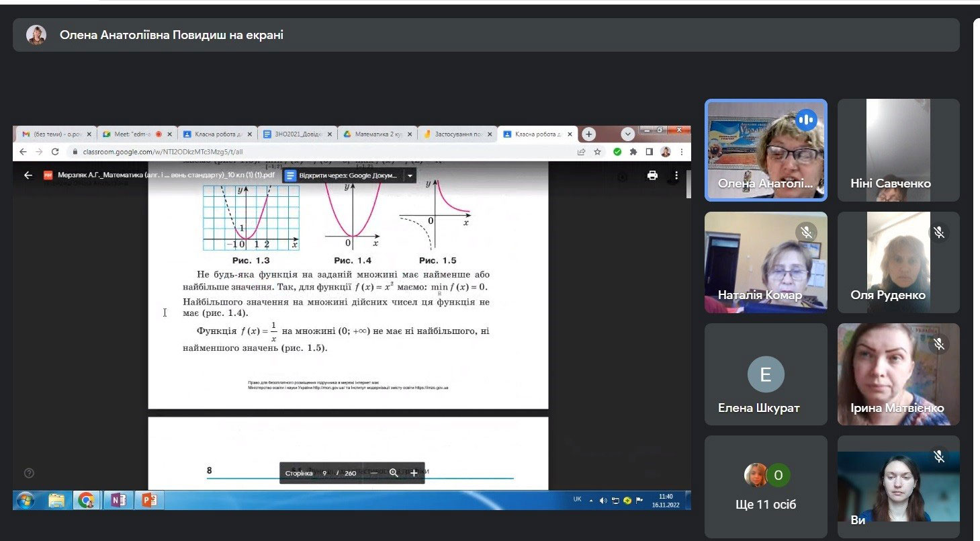Click the PDF page number field
The height and width of the screenshot is (541, 980).
click(x=324, y=473)
